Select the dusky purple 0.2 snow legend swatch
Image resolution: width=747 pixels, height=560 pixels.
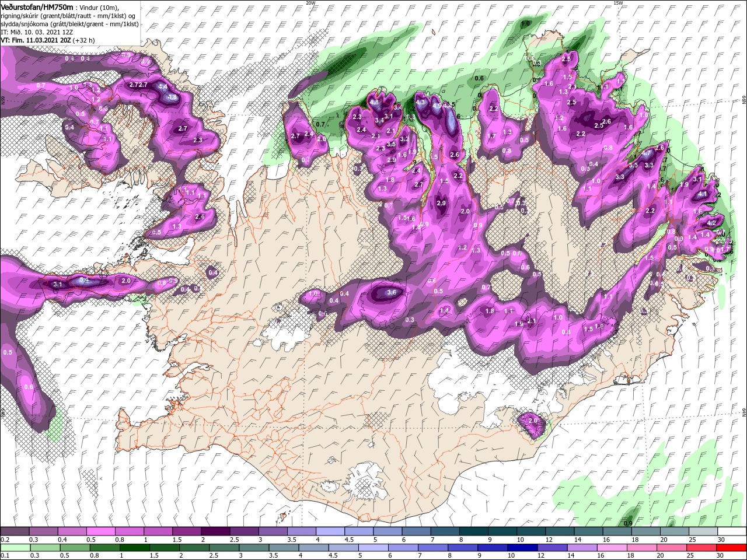coord(15,531)
